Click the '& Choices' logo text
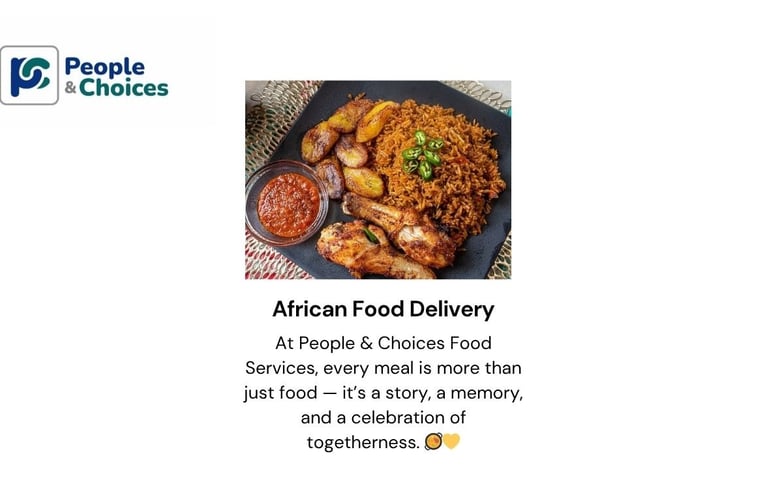Viewport: 768px width, 501px height. coord(116,88)
